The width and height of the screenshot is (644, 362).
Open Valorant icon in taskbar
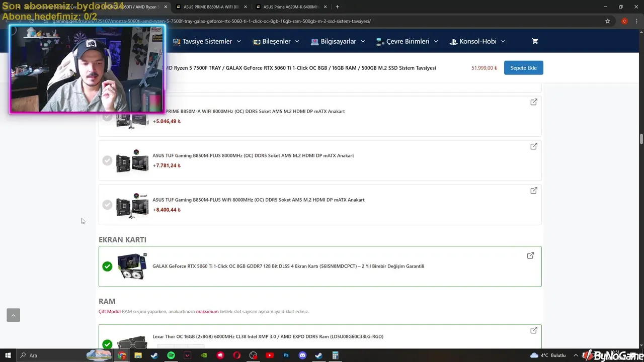click(x=187, y=355)
